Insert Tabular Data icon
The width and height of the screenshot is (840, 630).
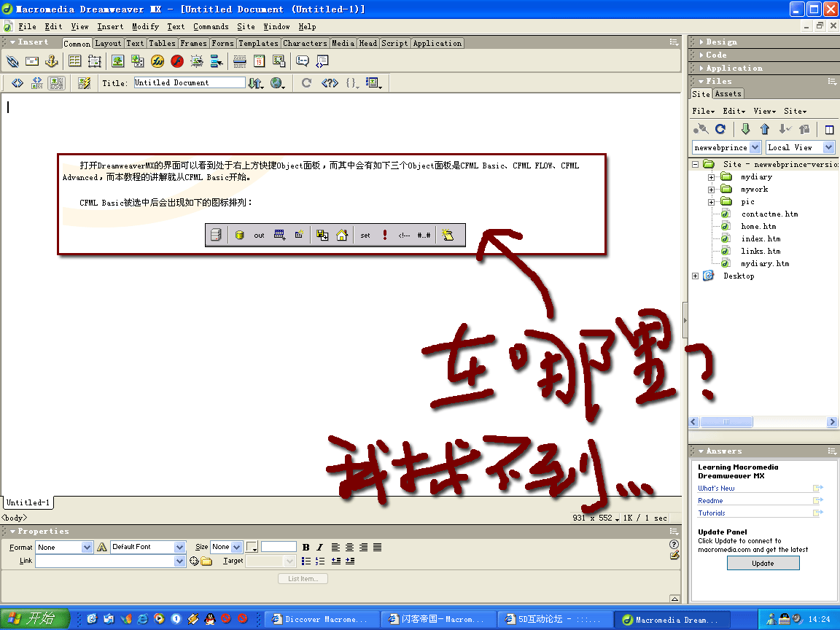point(279,61)
